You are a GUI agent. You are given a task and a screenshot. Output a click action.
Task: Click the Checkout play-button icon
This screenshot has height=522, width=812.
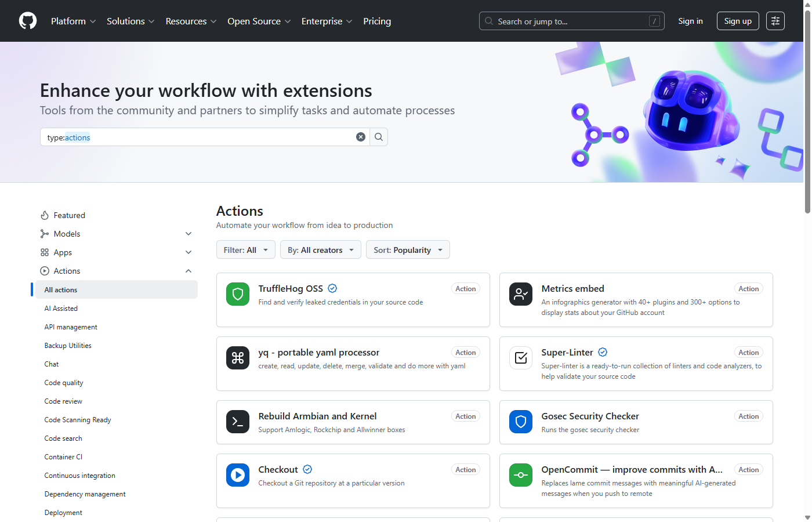237,475
